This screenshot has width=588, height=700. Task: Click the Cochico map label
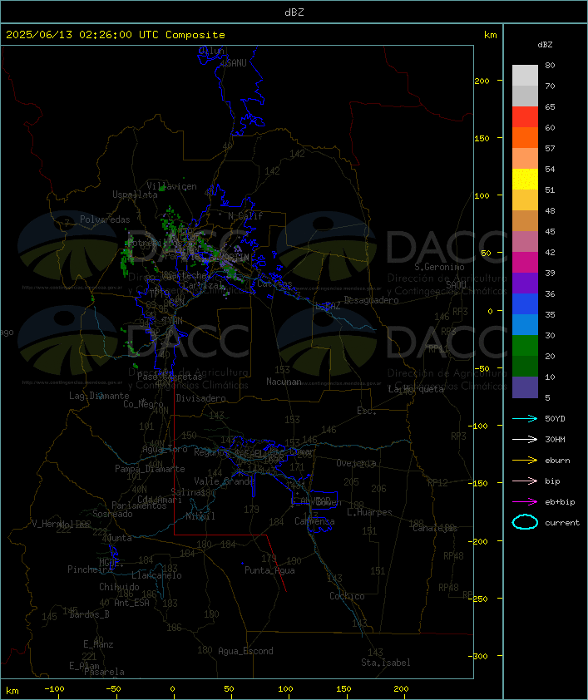pos(347,596)
